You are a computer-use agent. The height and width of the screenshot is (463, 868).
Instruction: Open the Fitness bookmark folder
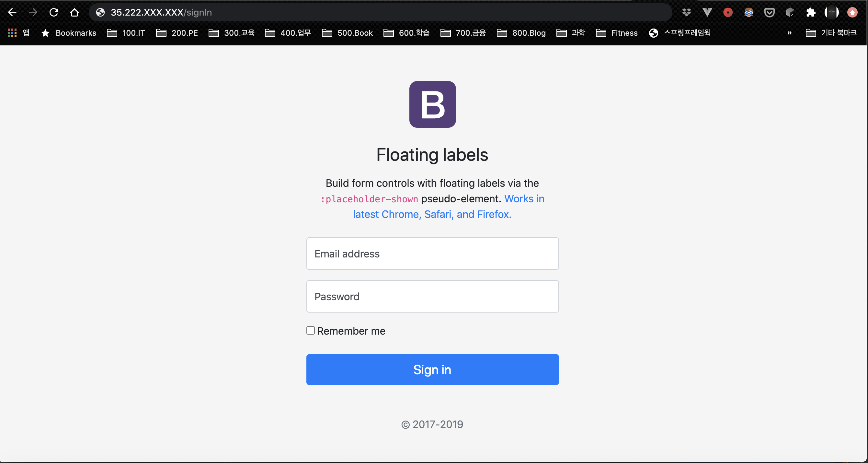tap(617, 33)
